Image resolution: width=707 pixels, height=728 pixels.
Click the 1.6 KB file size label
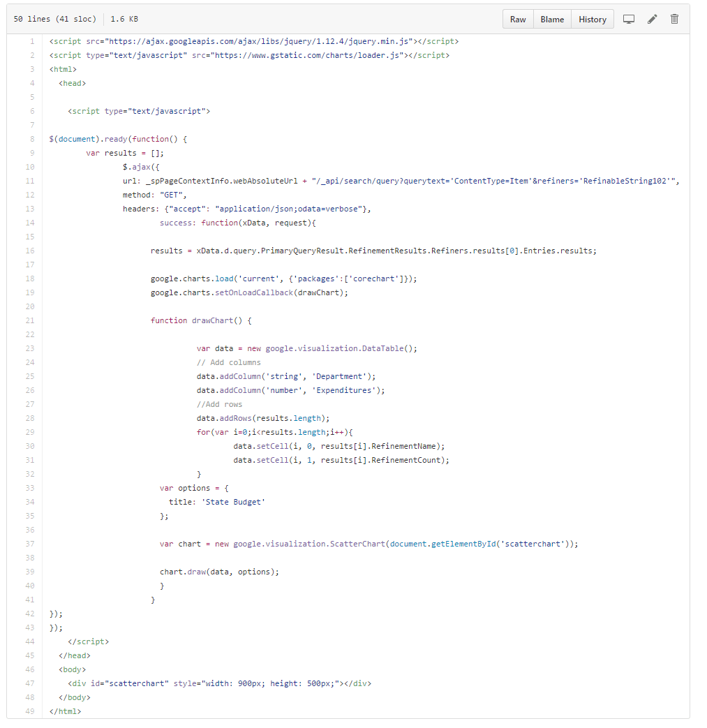coord(124,19)
